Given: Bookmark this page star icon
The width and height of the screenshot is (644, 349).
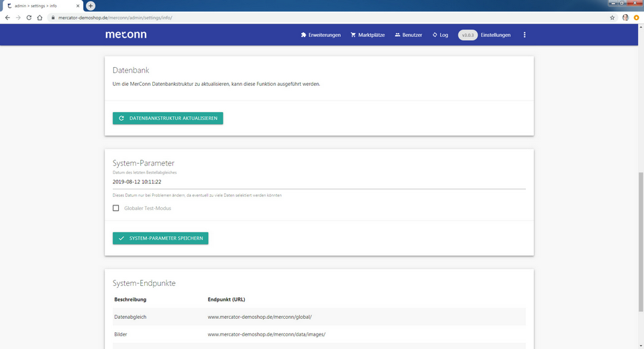Looking at the screenshot, I should pos(612,17).
